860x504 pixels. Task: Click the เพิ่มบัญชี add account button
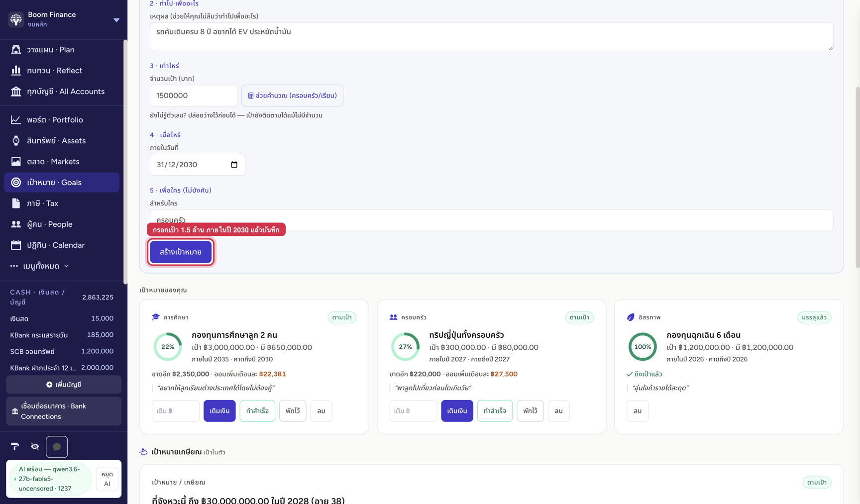pyautogui.click(x=64, y=385)
